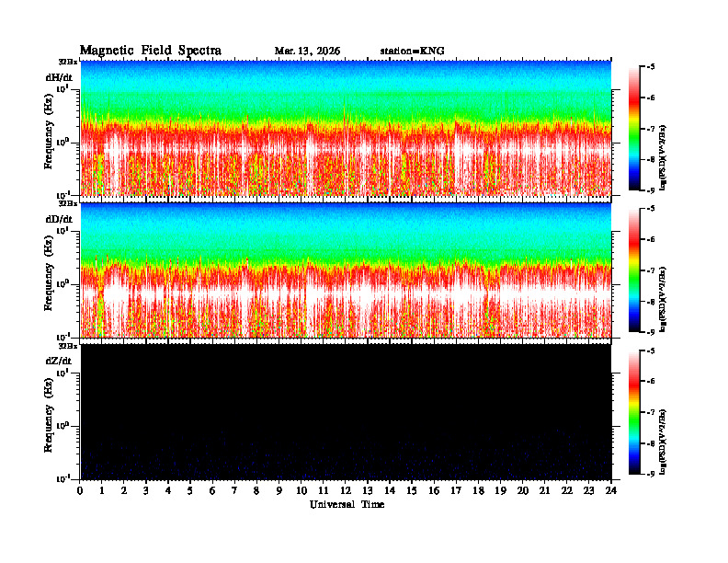Click hour tick label 6 on time axis
The image size is (728, 563).
[x=212, y=490]
